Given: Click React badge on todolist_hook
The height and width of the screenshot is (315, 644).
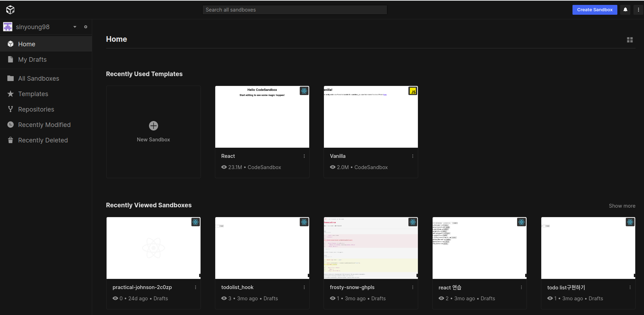Looking at the screenshot, I should [304, 222].
